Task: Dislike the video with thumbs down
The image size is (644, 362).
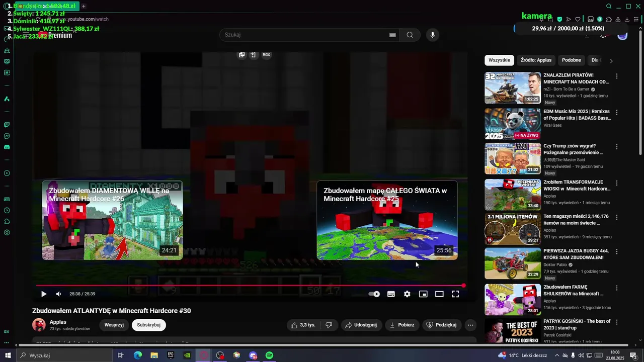Action: tap(329, 325)
